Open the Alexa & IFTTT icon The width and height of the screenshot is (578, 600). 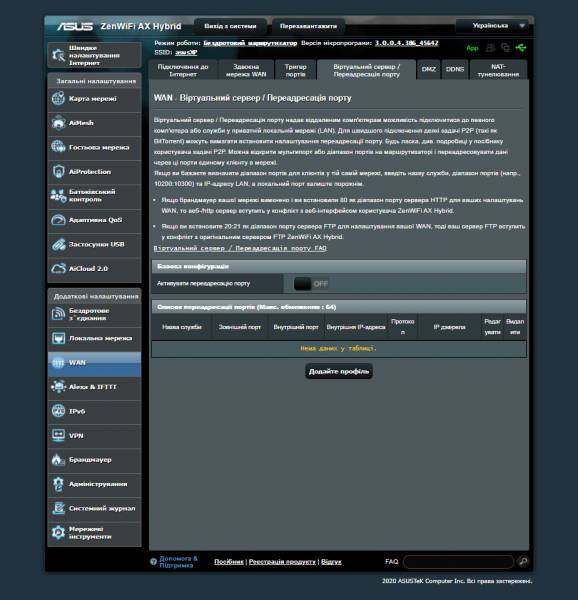[59, 387]
